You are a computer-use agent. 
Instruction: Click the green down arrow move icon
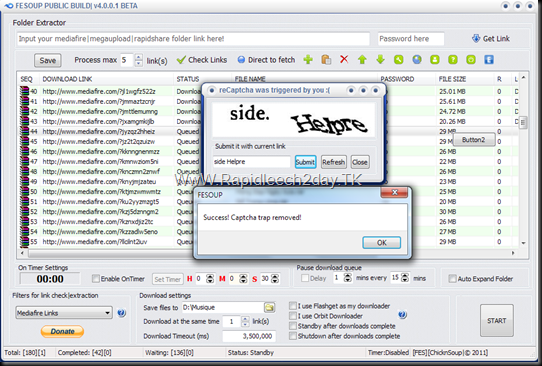pyautogui.click(x=380, y=59)
